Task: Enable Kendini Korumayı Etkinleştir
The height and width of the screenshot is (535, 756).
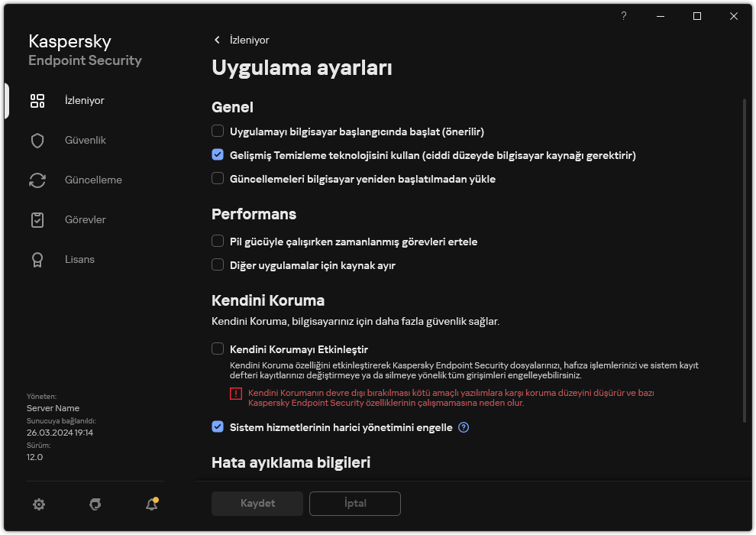Action: click(217, 348)
